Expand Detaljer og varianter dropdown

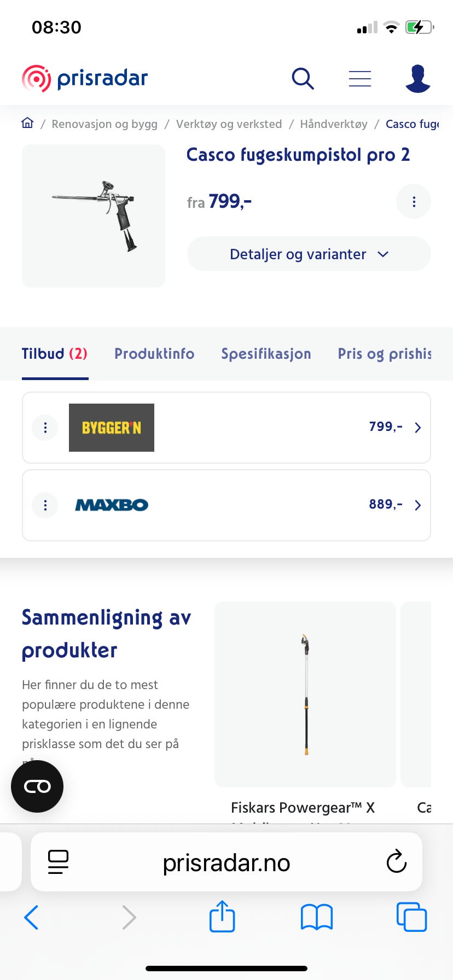tap(309, 254)
